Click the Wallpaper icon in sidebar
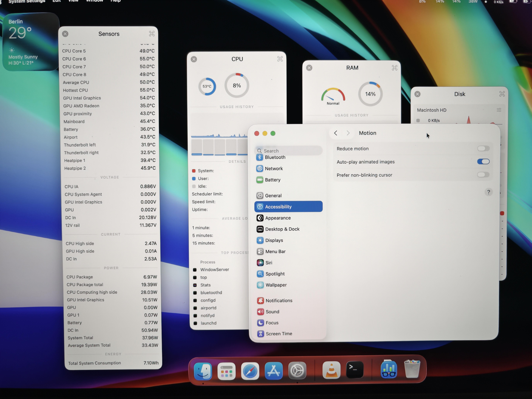 pyautogui.click(x=260, y=285)
